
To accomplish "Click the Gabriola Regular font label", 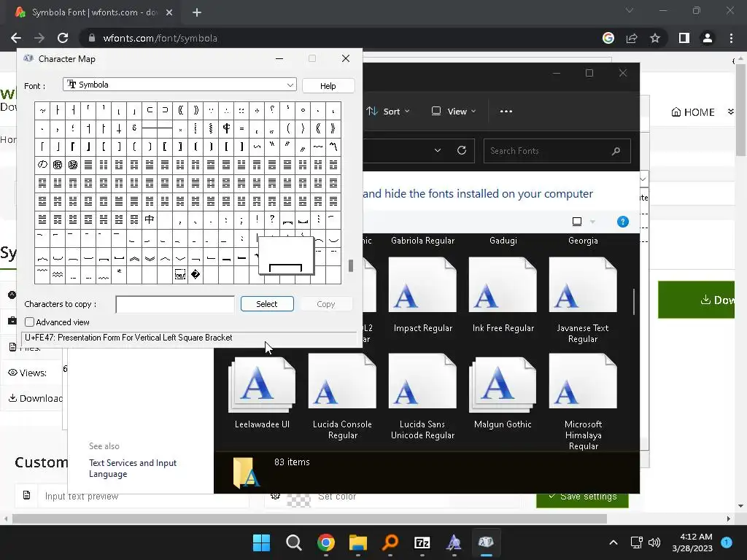I will pyautogui.click(x=422, y=241).
